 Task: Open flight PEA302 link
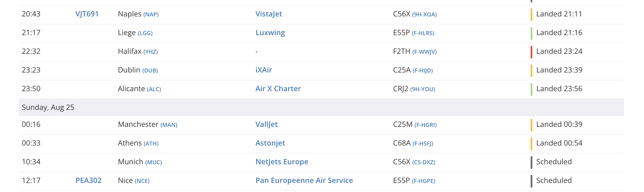(88, 181)
